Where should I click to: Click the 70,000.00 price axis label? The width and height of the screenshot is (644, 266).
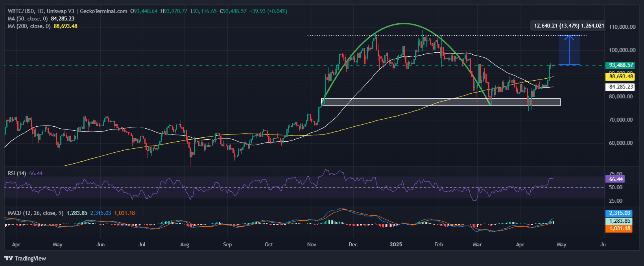(621, 120)
